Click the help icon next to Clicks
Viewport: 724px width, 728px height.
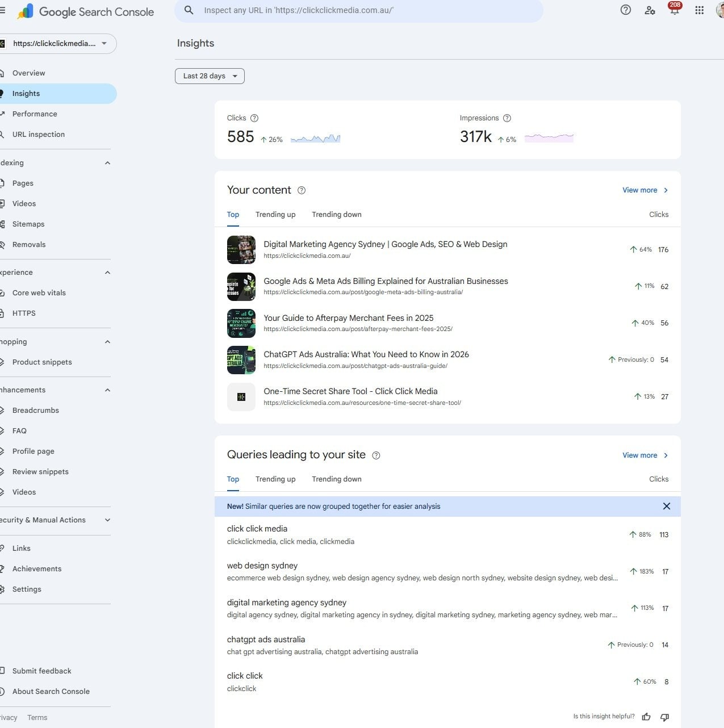pyautogui.click(x=254, y=118)
